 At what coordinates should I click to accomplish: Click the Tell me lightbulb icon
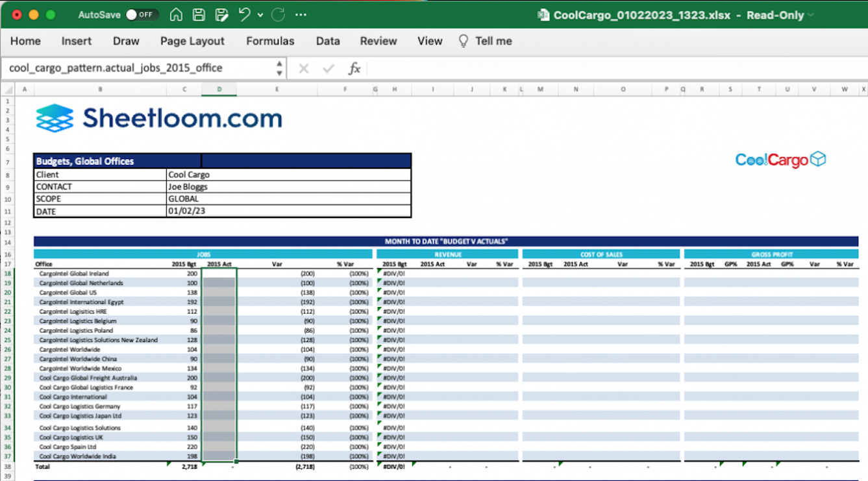pyautogui.click(x=464, y=41)
